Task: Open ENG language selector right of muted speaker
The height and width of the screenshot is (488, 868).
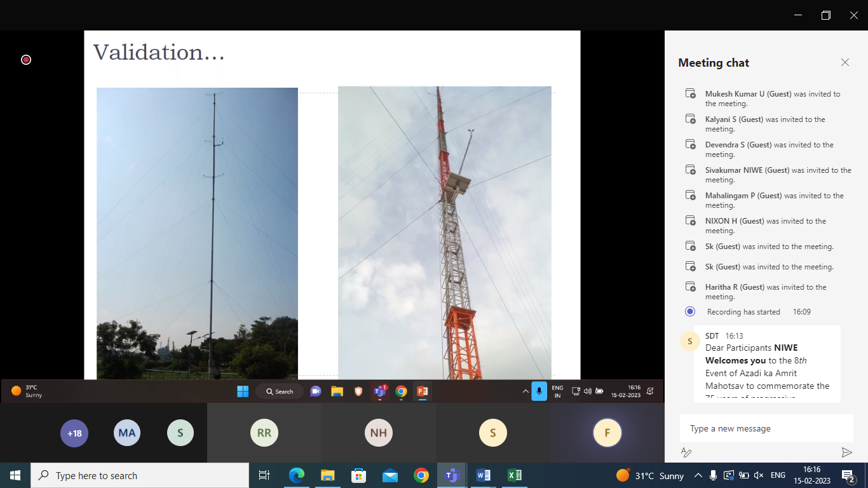Action: pos(778,475)
